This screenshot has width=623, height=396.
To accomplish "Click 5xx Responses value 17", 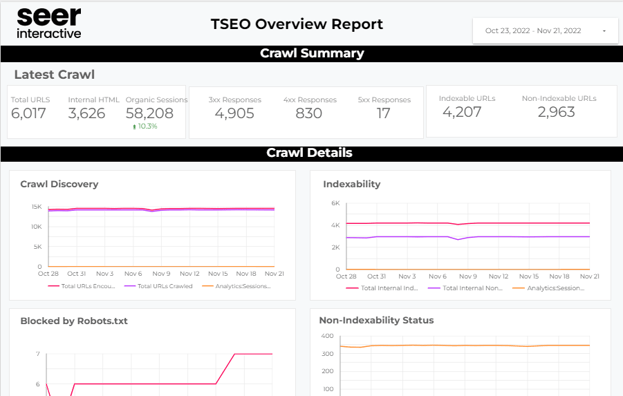I will pyautogui.click(x=383, y=114).
